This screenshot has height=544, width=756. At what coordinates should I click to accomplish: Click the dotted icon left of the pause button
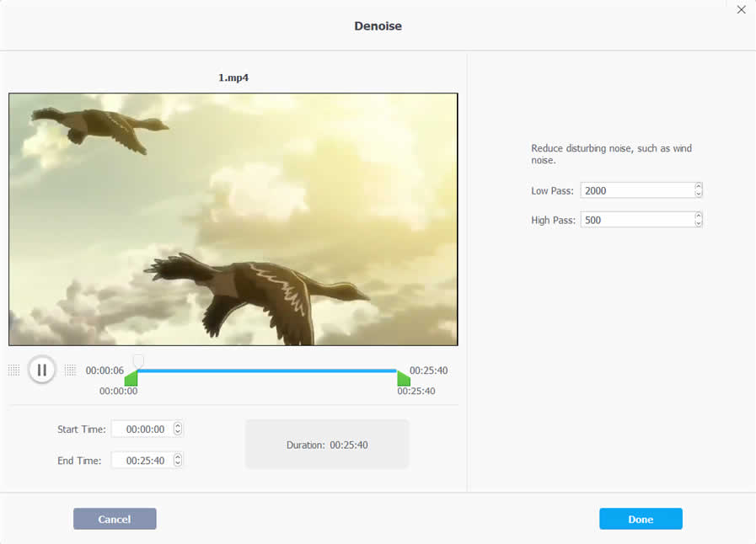(x=13, y=370)
